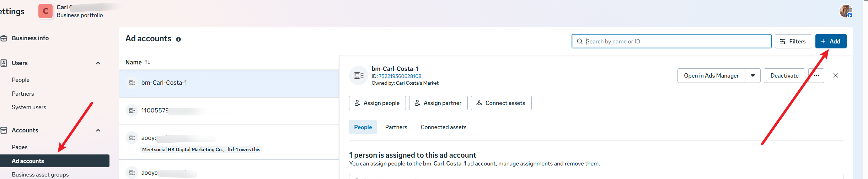The height and width of the screenshot is (179, 868).
Task: Click the three-dots more options button
Action: [x=816, y=75]
